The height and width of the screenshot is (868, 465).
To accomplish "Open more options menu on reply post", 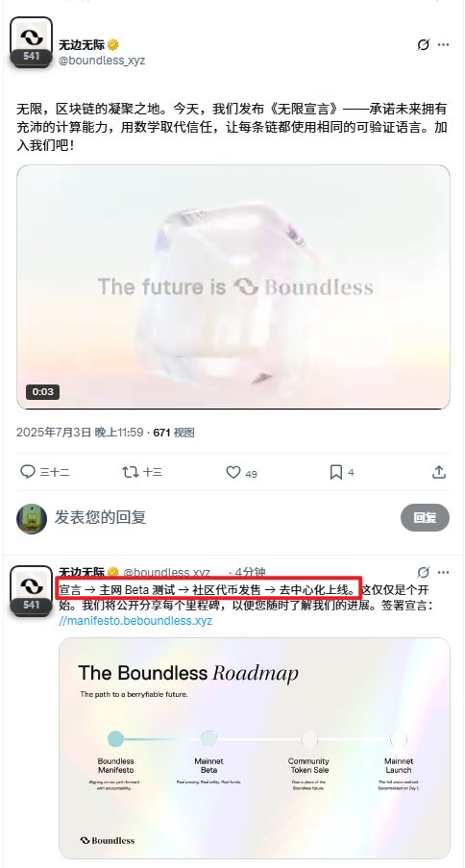I will tap(444, 572).
